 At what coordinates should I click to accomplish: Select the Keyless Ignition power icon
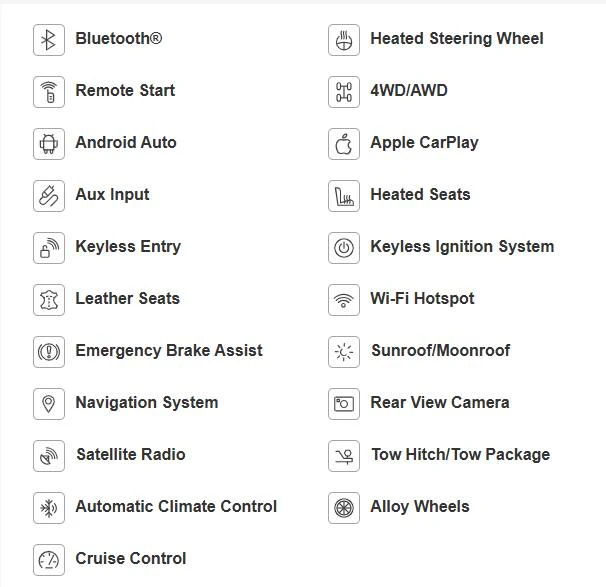tap(344, 248)
